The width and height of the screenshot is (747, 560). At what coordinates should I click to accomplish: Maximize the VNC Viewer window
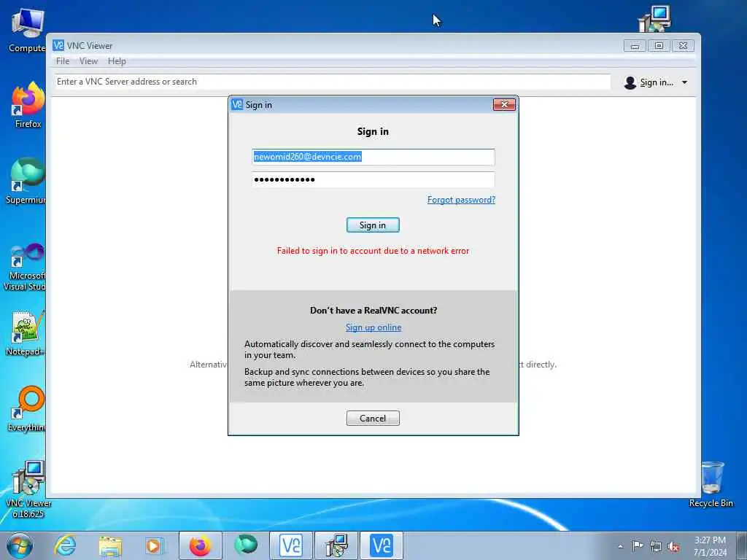pos(659,46)
